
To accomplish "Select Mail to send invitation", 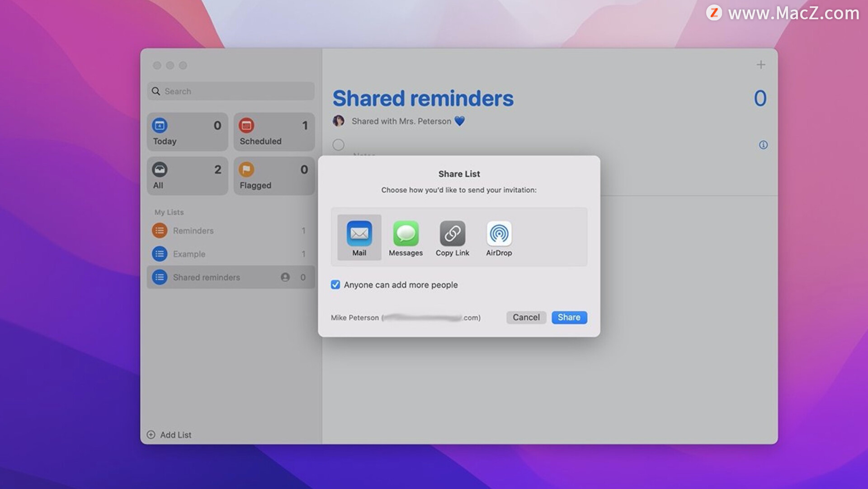I will tap(359, 236).
